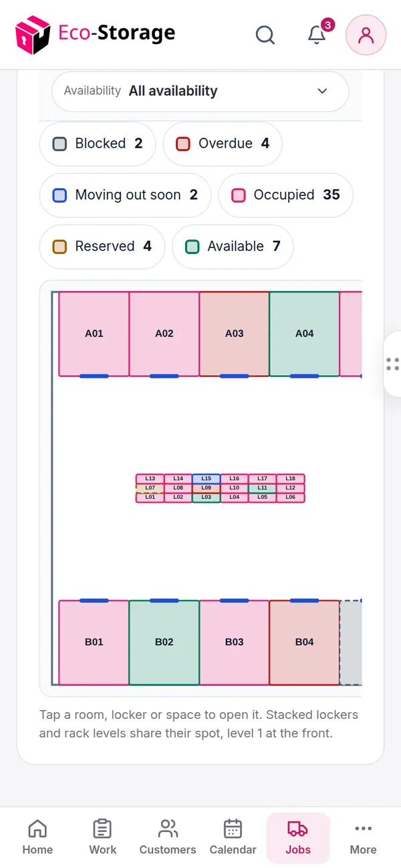
Task: Open locker L14
Action: pos(178,479)
